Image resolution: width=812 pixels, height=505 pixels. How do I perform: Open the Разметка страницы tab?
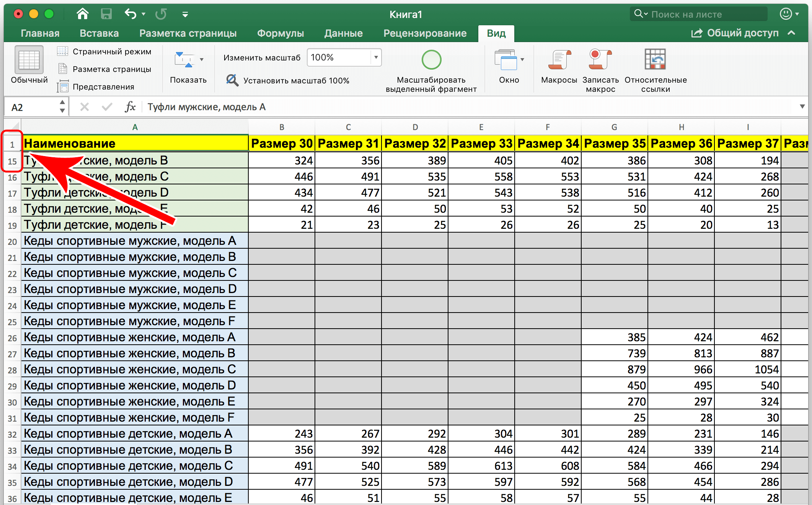coord(188,33)
